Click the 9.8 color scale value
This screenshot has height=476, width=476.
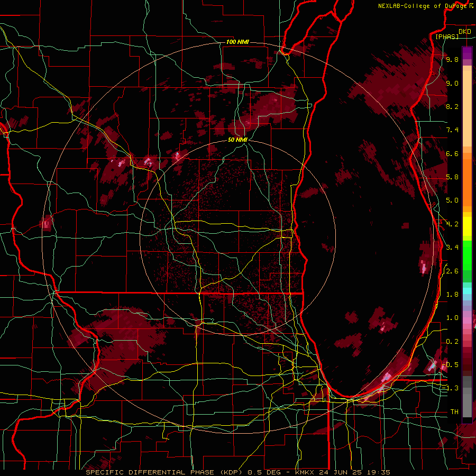452,59
